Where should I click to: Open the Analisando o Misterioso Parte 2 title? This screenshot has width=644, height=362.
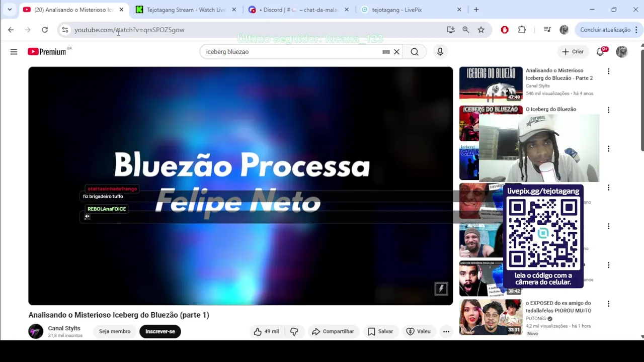point(559,74)
